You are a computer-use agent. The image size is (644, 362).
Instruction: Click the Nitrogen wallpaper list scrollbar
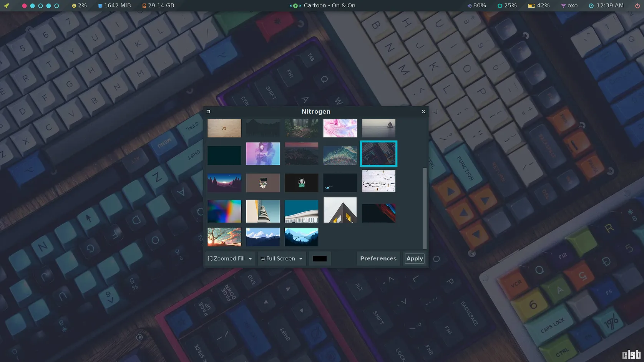click(424, 207)
